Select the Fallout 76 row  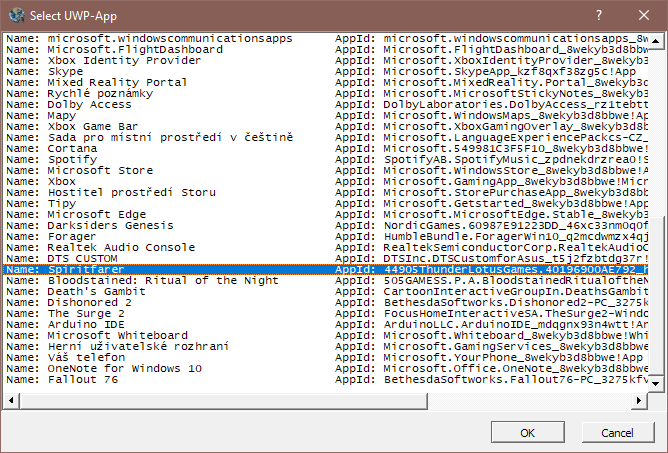pos(325,380)
